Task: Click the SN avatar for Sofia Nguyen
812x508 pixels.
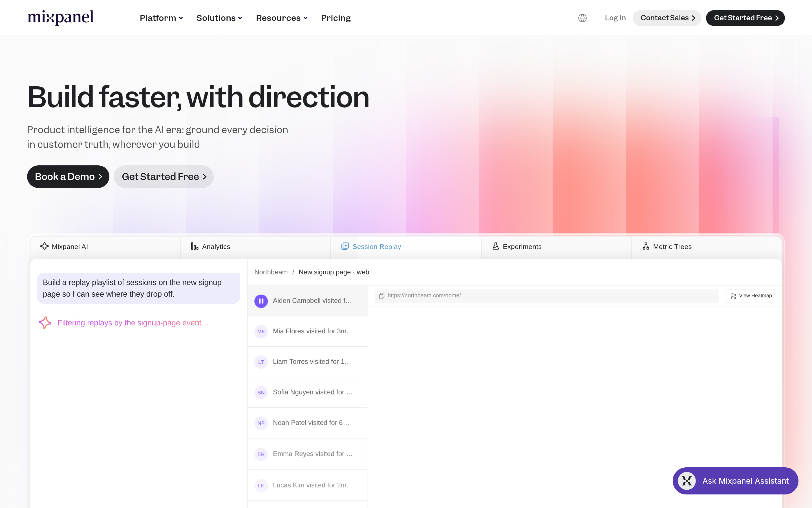Action: tap(261, 392)
